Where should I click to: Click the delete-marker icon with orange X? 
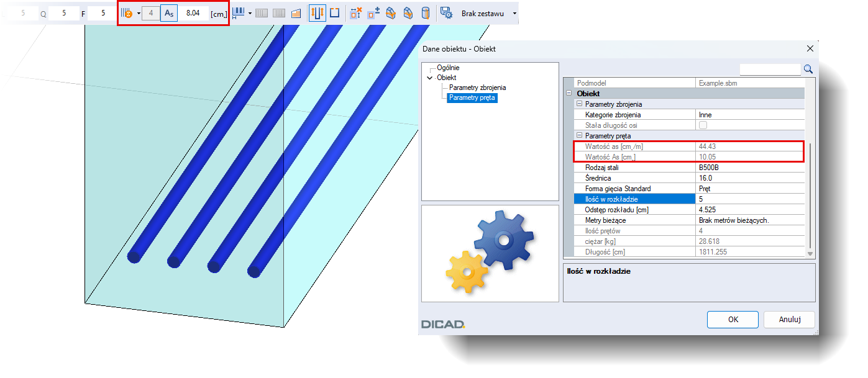(x=355, y=13)
